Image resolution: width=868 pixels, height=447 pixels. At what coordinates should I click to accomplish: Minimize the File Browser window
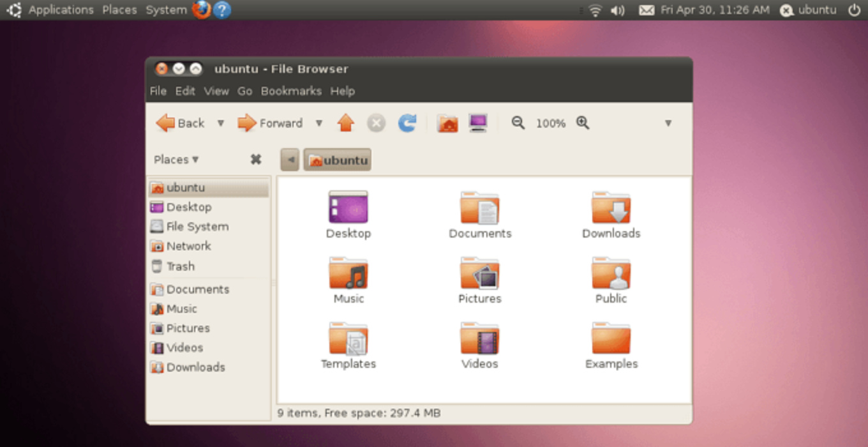(x=179, y=68)
